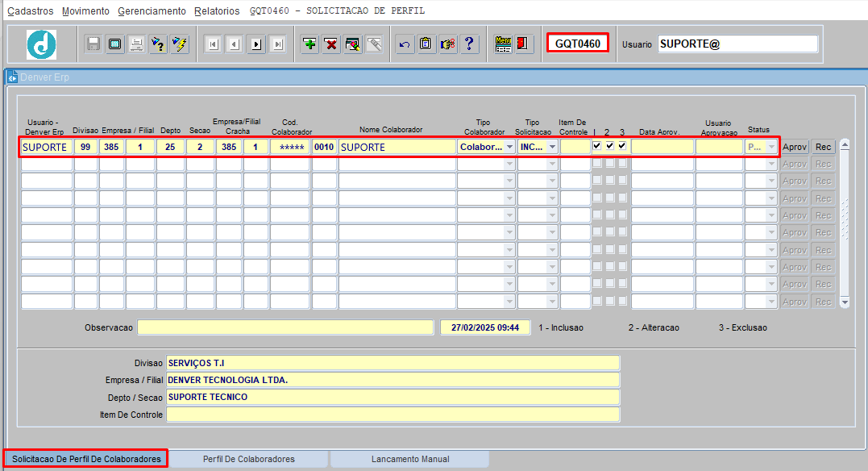Go to the previous record arrow icon
The image size is (868, 471).
[x=235, y=44]
